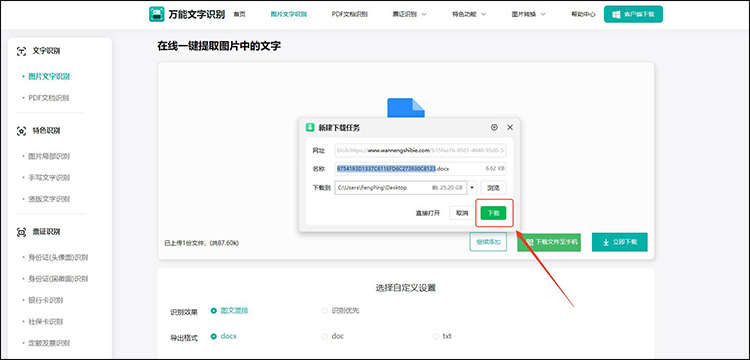Open PDF文档识别 in the top navigation
The image size is (750, 360).
coord(350,14)
